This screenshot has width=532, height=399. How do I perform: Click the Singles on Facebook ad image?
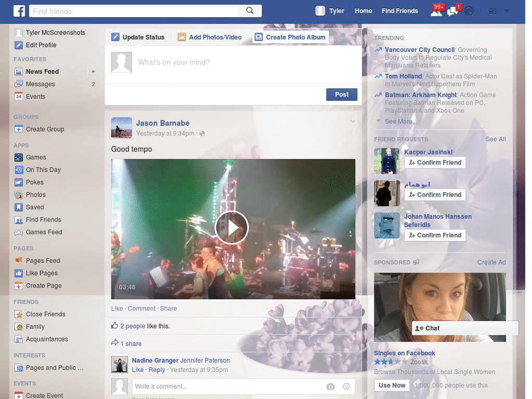440,307
